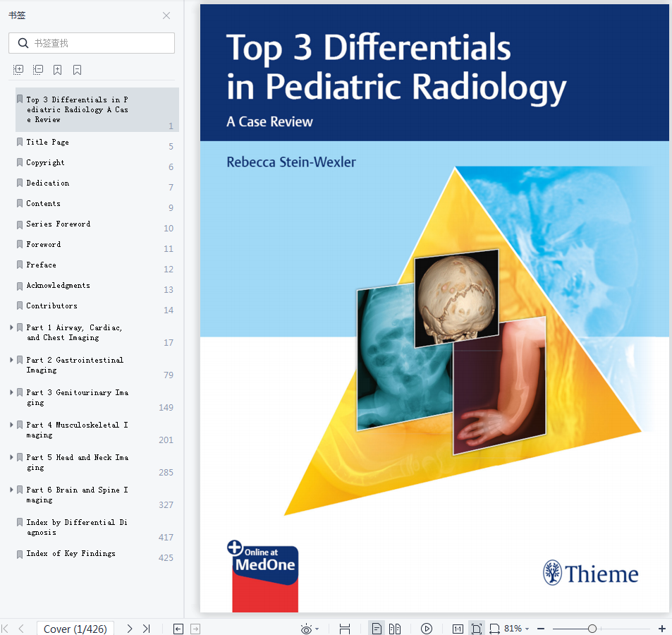Open the Contents bookmark
The image size is (672, 635).
coord(43,204)
